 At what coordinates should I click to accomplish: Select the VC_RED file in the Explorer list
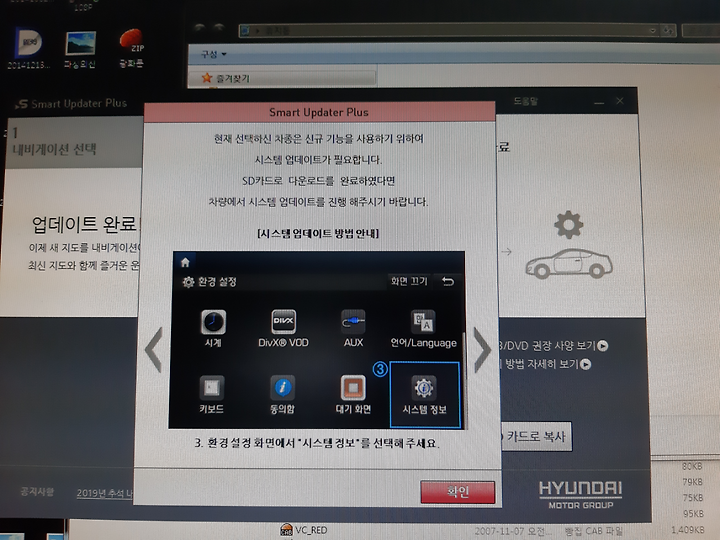point(304,530)
